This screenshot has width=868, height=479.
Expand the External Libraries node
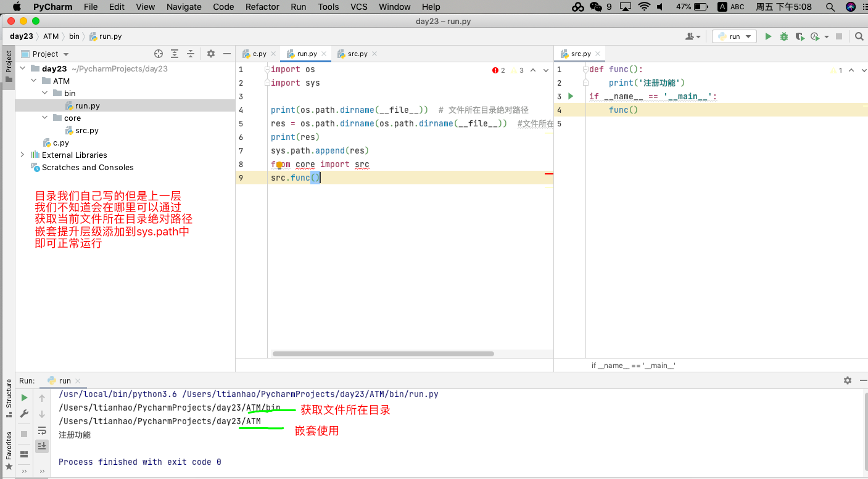click(23, 155)
